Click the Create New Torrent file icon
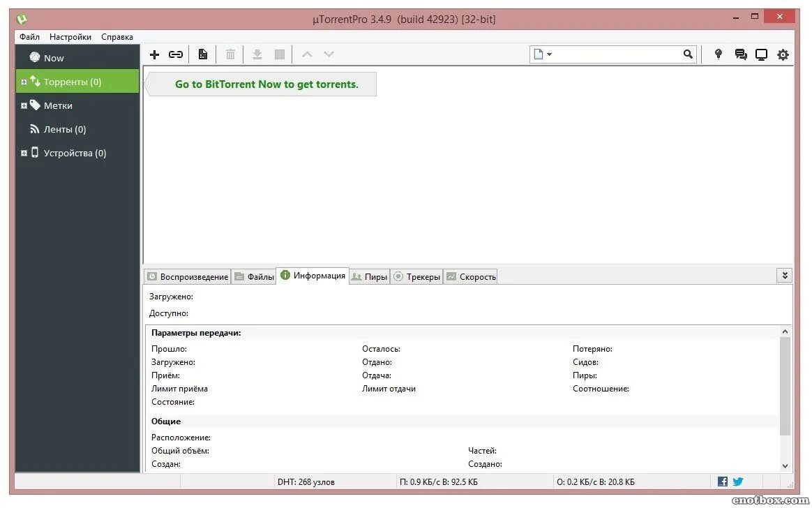 (x=203, y=54)
